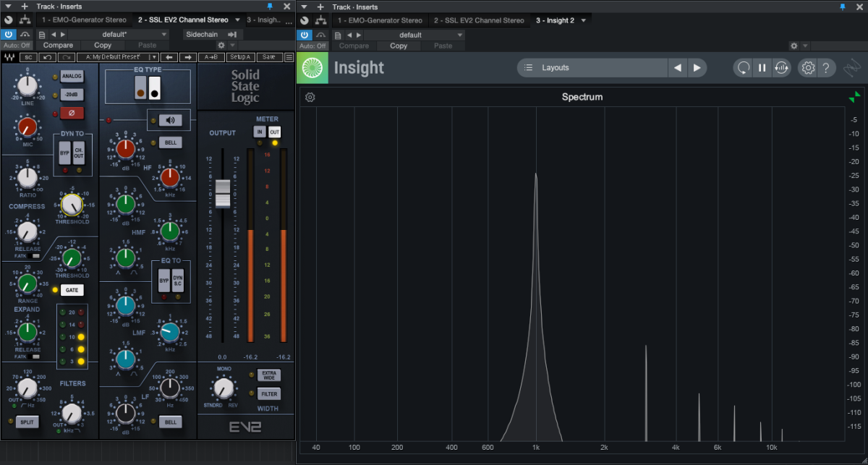The width and height of the screenshot is (868, 465).
Task: Click Save button in Waves toolbar
Action: point(268,57)
